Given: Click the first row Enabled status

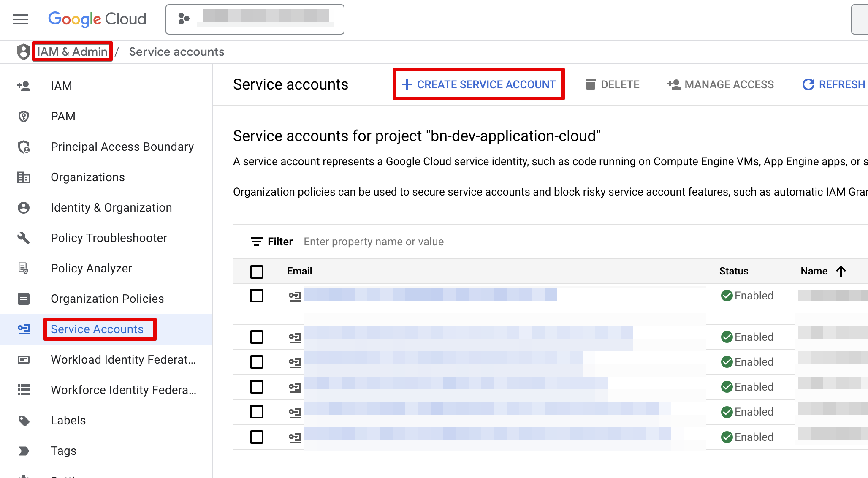Looking at the screenshot, I should coord(747,296).
